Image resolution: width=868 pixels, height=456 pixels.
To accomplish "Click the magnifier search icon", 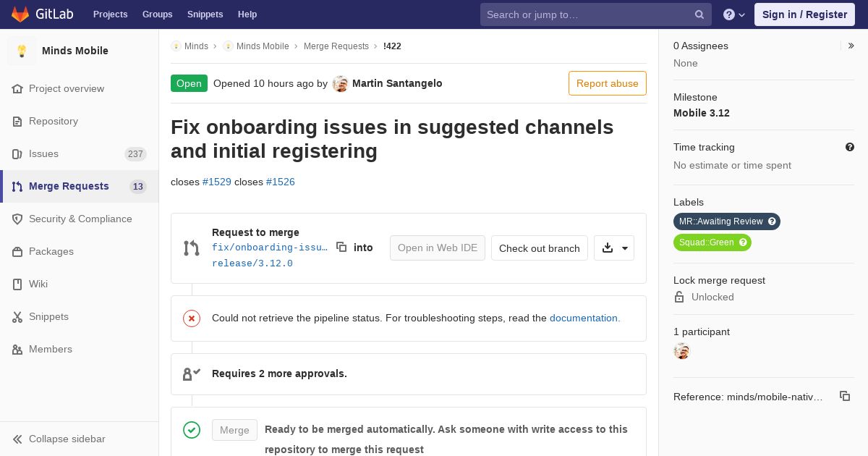I will click(x=699, y=14).
